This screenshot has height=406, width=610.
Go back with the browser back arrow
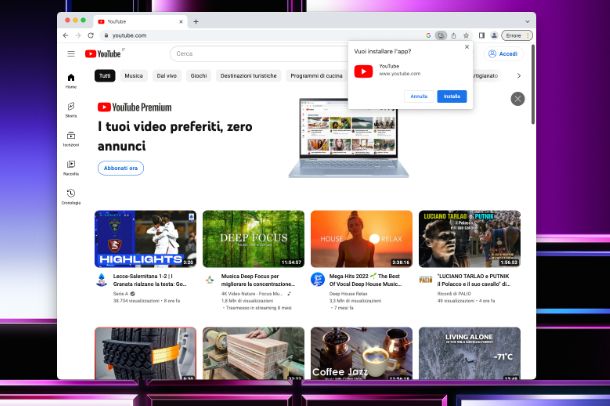(x=65, y=35)
